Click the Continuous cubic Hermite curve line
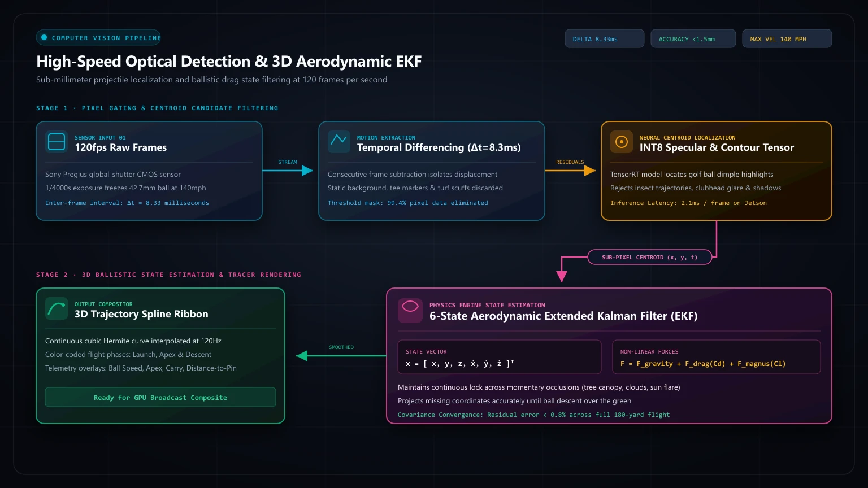 (x=133, y=341)
